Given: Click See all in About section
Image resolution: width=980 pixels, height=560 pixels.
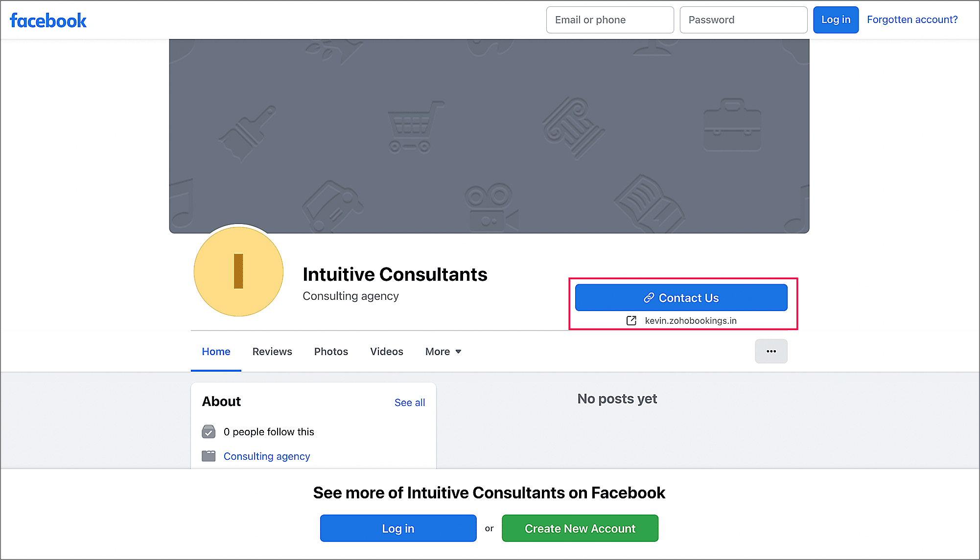Looking at the screenshot, I should pos(410,402).
